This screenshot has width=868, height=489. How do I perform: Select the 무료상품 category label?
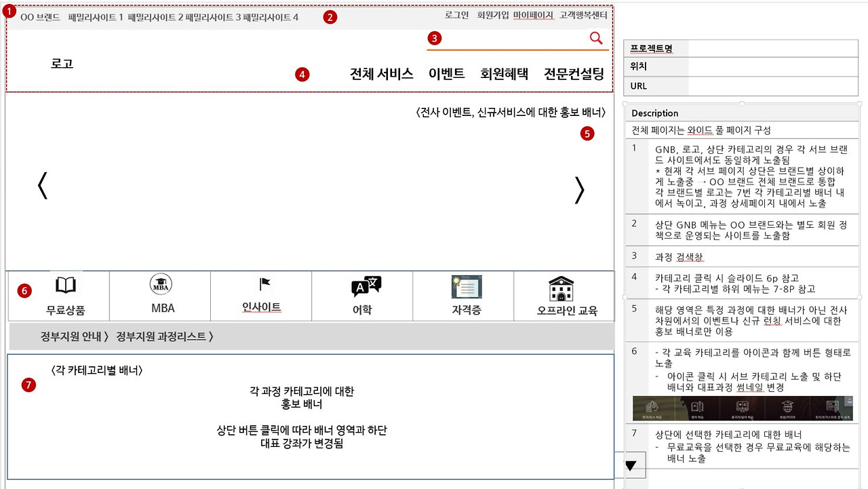(66, 311)
